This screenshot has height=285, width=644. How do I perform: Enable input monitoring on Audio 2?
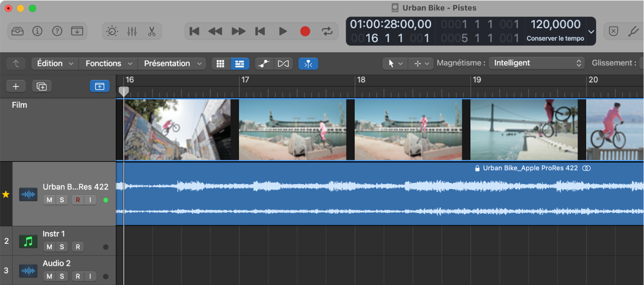(x=90, y=276)
